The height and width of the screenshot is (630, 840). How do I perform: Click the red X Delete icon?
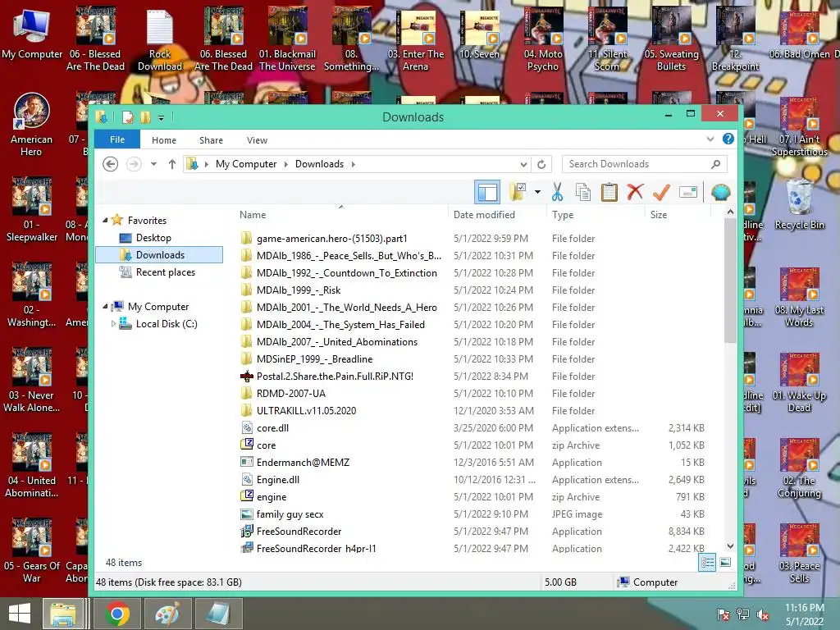point(636,192)
